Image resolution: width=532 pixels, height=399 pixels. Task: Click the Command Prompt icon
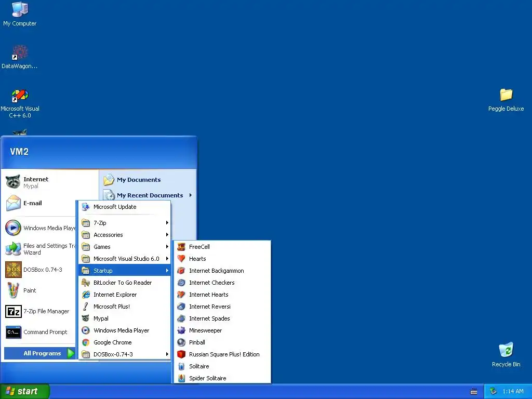pyautogui.click(x=13, y=332)
